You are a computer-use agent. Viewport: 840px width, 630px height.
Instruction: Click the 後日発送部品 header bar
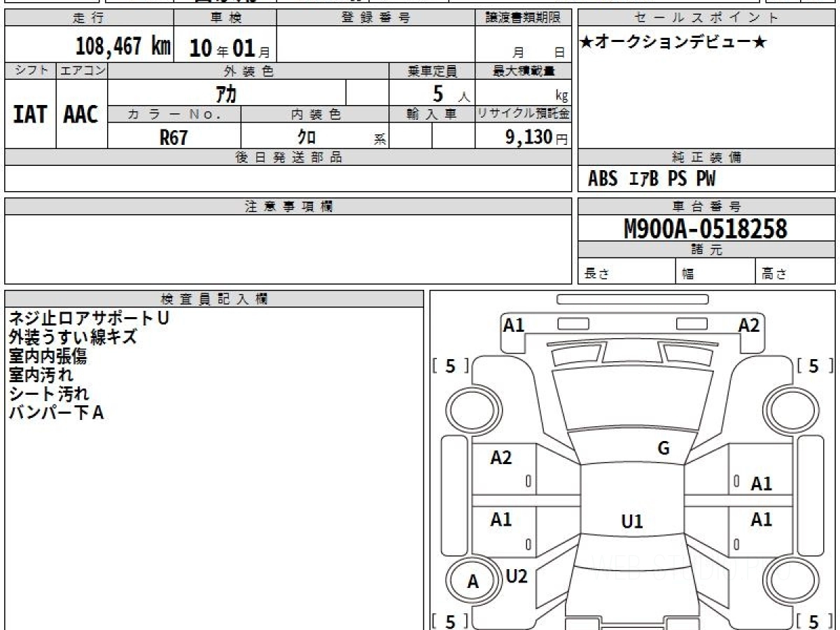[288, 157]
